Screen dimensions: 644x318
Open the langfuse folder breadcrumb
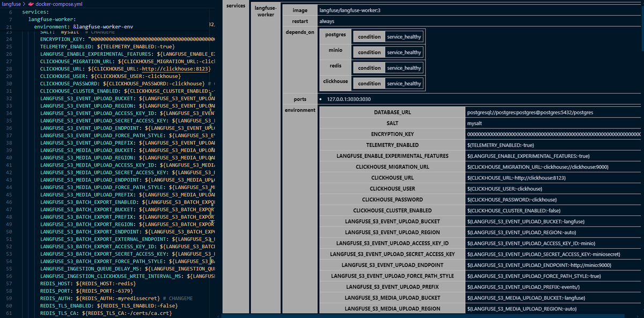coord(11,4)
